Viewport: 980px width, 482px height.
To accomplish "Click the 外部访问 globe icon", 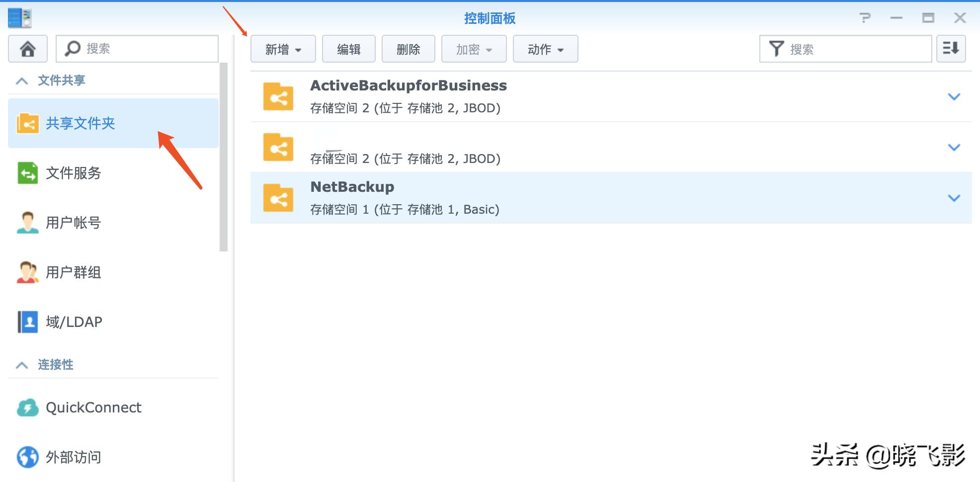I will coord(27,457).
